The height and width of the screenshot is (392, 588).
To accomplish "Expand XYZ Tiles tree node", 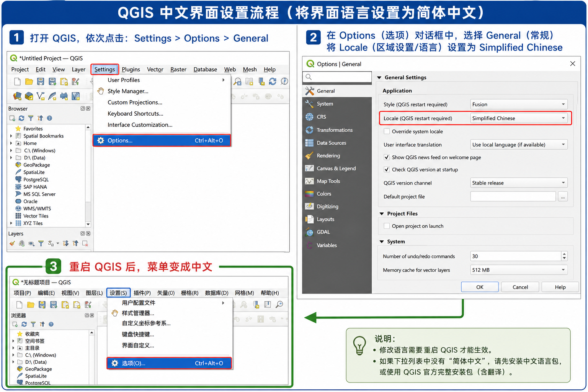I will click(x=11, y=223).
